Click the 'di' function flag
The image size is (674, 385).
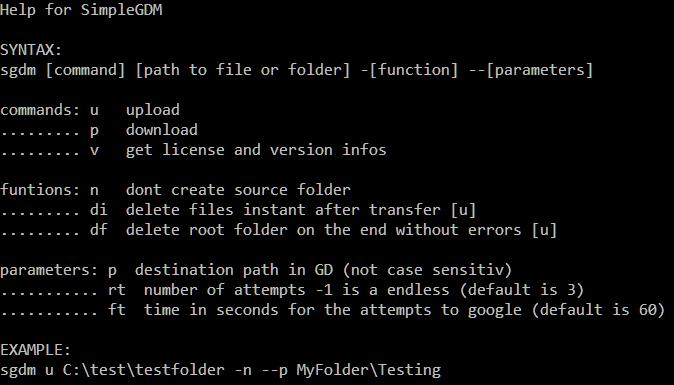[x=98, y=210]
